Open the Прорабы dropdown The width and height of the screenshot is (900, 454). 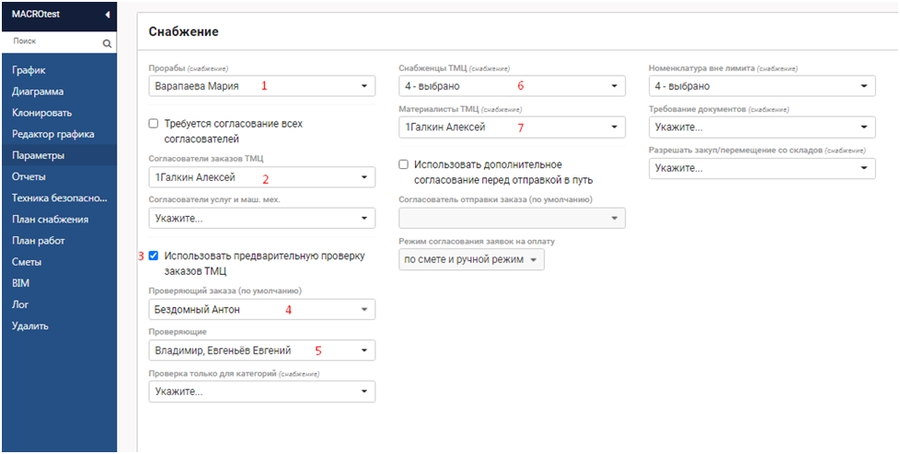[x=262, y=86]
